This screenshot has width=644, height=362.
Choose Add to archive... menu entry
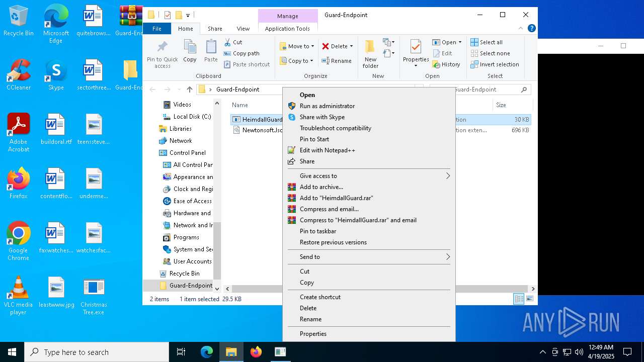(x=369, y=187)
